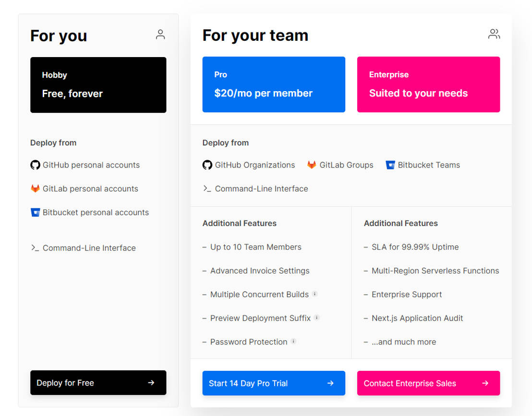Click the GitLab Groups fox icon
The height and width of the screenshot is (416, 532).
312,165
